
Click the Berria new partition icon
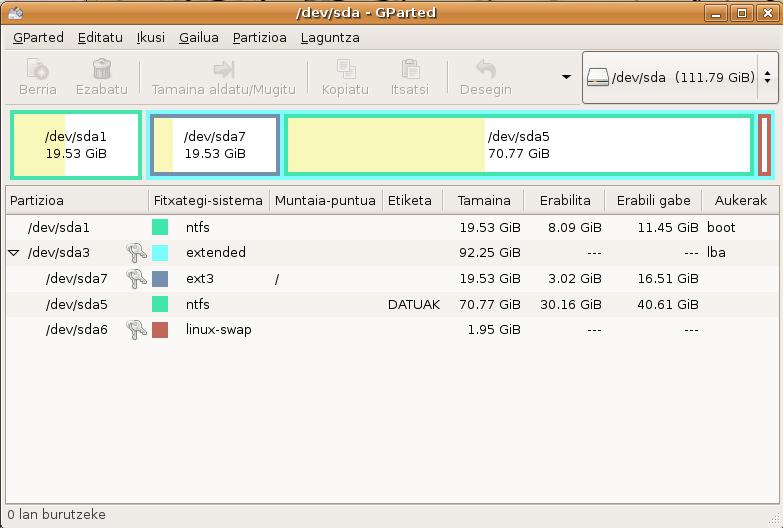click(x=37, y=69)
